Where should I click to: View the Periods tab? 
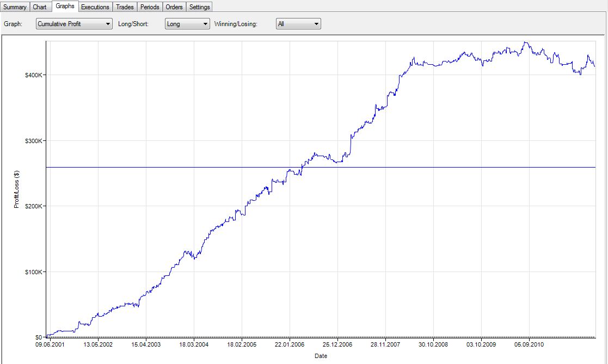(x=149, y=7)
